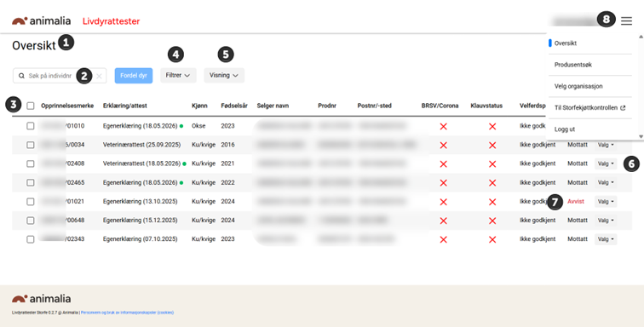Check the checkbox for row 02465
The image size is (644, 327).
click(x=31, y=182)
